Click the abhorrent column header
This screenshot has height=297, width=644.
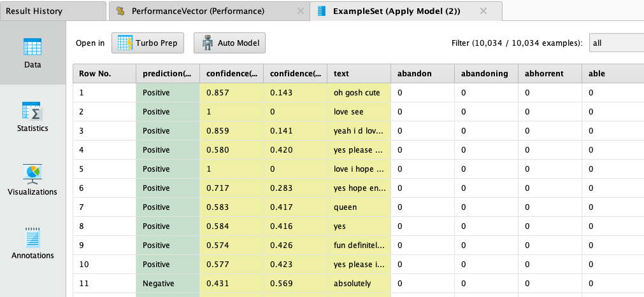coord(550,73)
